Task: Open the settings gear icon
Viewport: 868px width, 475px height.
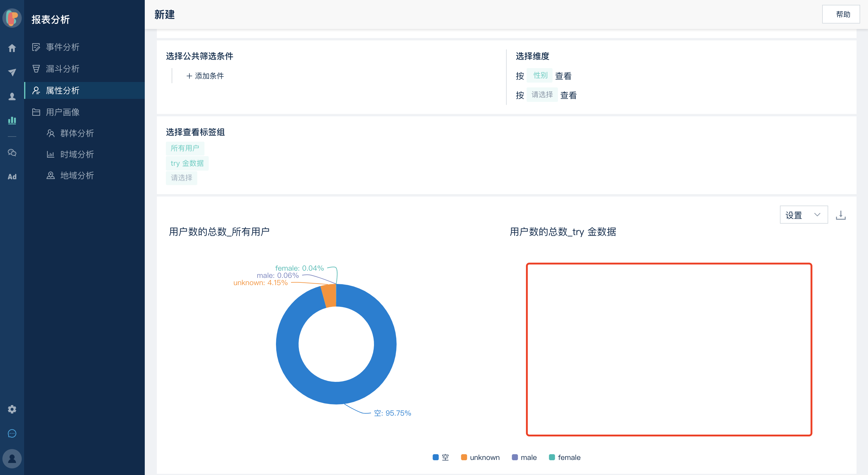Action: [x=12, y=409]
